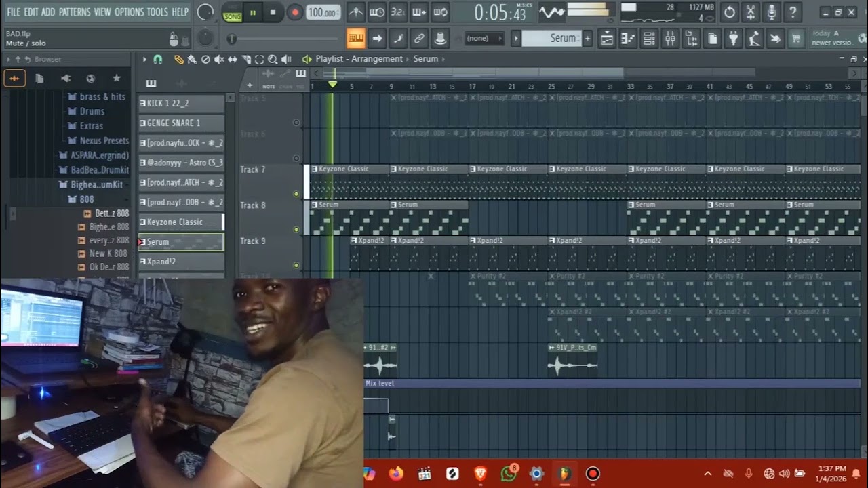
Task: Open the FILE menu
Action: (14, 12)
